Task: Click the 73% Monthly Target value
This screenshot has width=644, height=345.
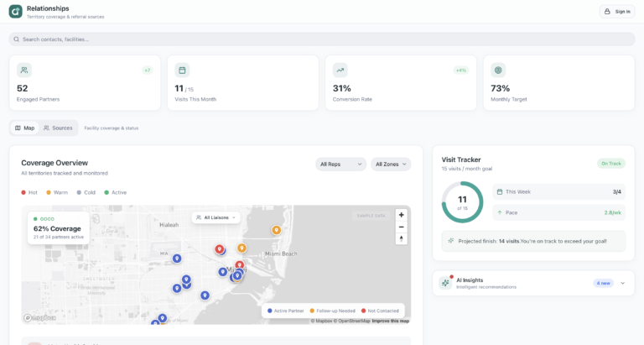Action: [501, 88]
